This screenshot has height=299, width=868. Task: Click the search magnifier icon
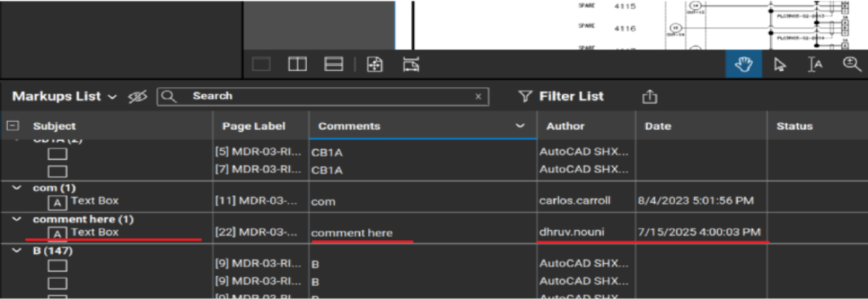(169, 96)
